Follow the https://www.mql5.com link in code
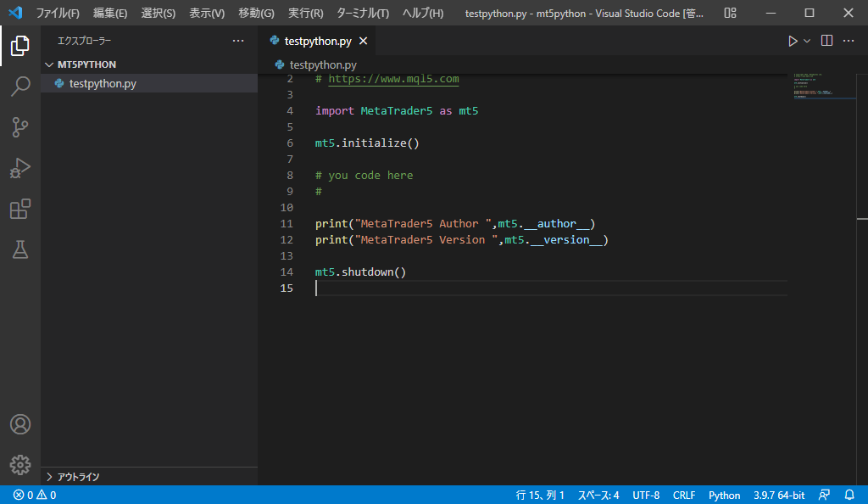Screen dimensions: 868x504 pos(393,79)
